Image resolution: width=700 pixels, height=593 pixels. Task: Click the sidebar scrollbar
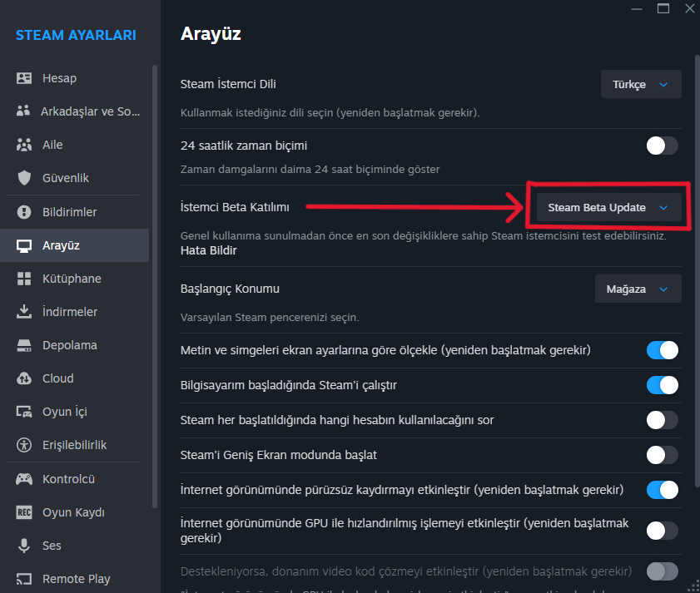(x=155, y=286)
